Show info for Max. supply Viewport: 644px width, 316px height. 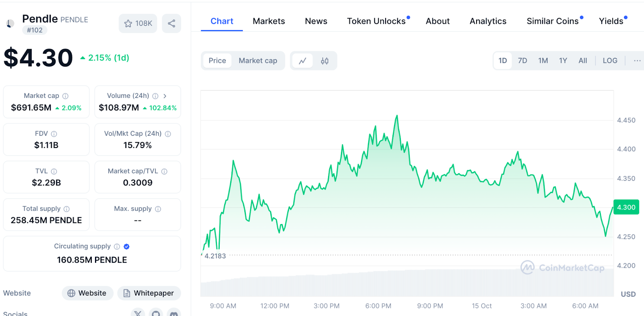(x=158, y=209)
